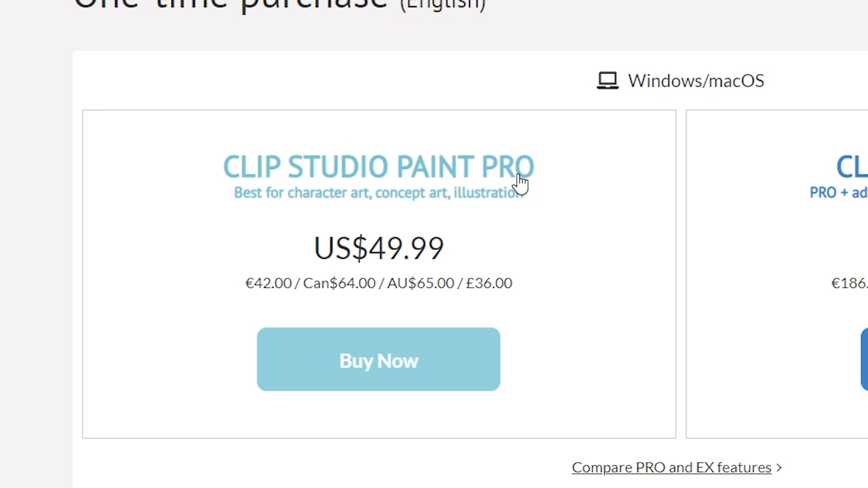
Task: Click the AU$65.00 Australian price
Action: [x=420, y=283]
